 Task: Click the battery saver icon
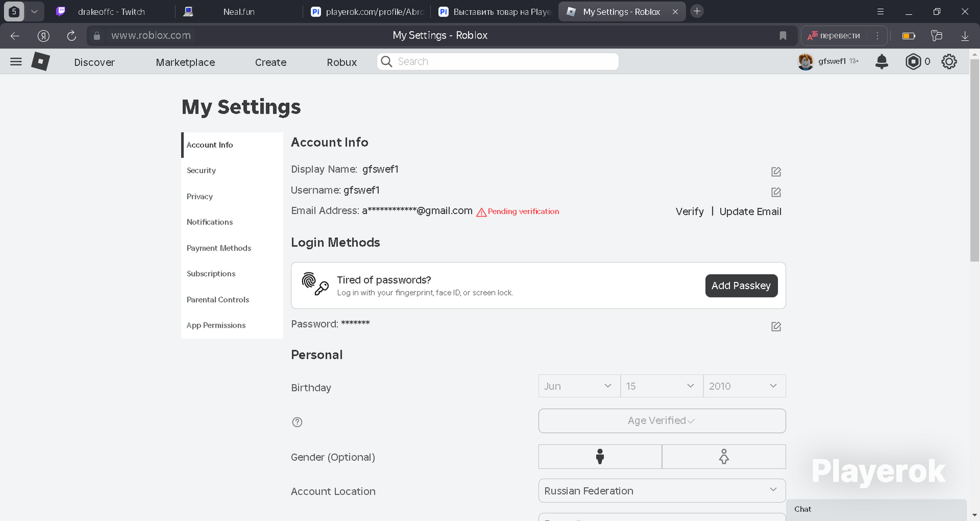pyautogui.click(x=909, y=35)
